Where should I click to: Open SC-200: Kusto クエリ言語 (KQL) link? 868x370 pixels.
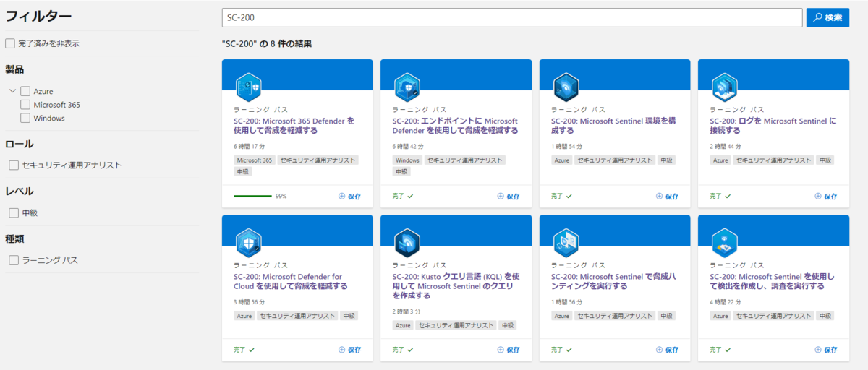(456, 286)
